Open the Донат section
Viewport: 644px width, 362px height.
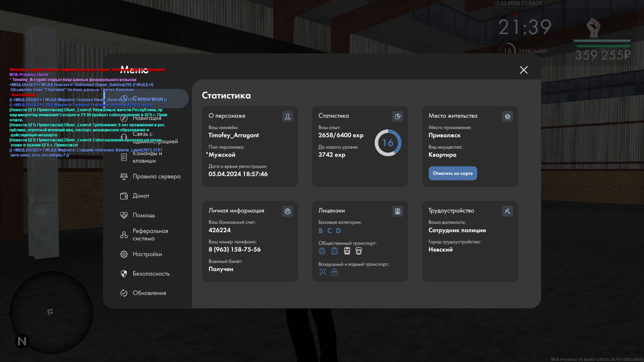coord(141,196)
